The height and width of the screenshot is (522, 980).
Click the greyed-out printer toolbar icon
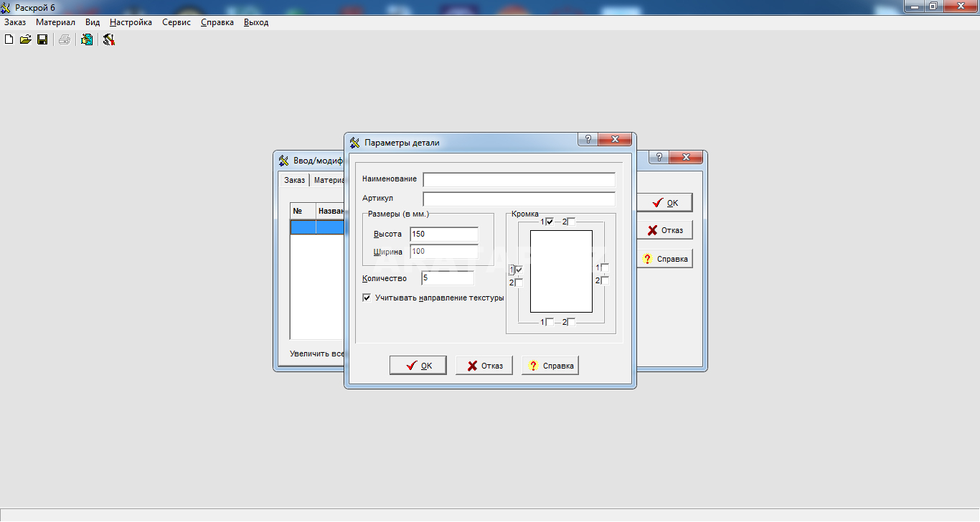tap(65, 39)
